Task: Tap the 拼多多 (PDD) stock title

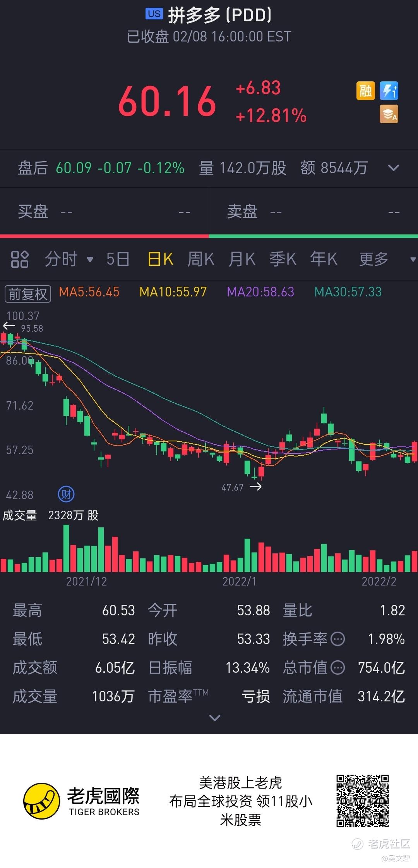Action: point(220,15)
